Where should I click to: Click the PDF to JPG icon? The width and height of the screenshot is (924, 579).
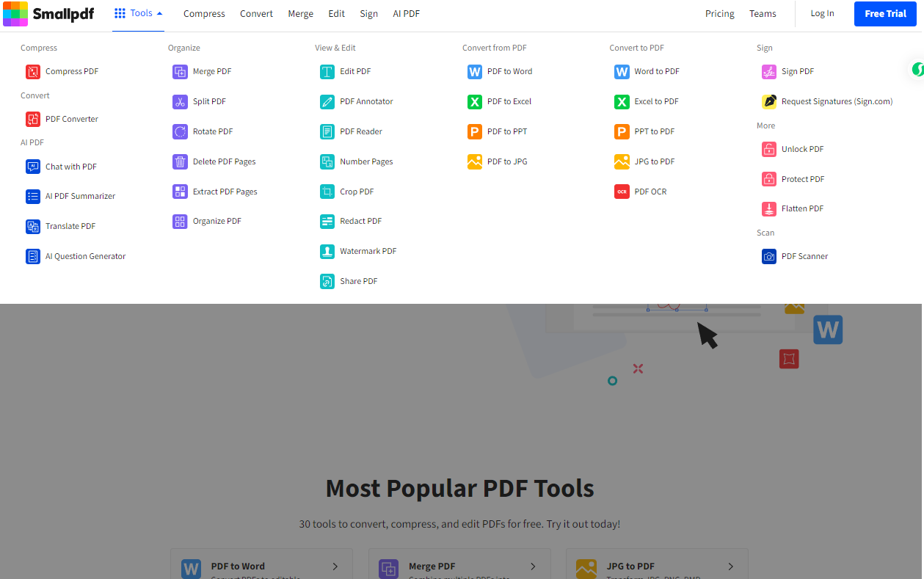pos(475,161)
